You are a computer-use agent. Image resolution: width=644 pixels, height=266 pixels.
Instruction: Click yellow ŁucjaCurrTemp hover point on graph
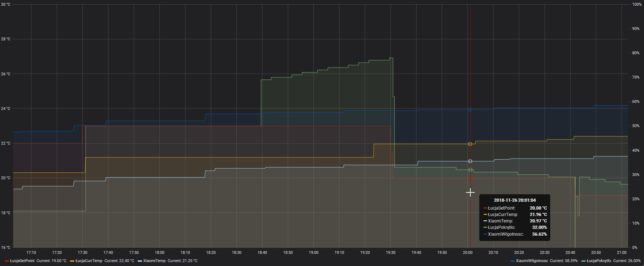pyautogui.click(x=470, y=144)
